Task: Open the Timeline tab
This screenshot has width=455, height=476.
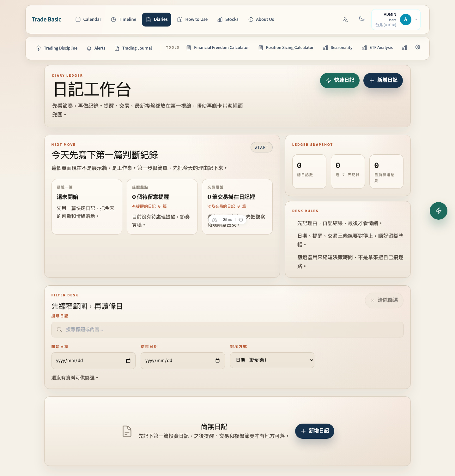Action: 124,20
